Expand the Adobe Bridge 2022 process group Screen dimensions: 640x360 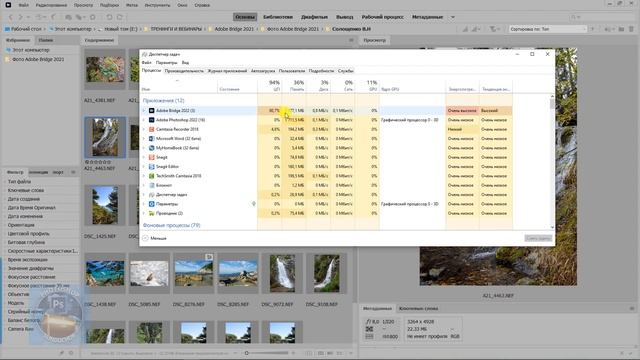(x=144, y=111)
